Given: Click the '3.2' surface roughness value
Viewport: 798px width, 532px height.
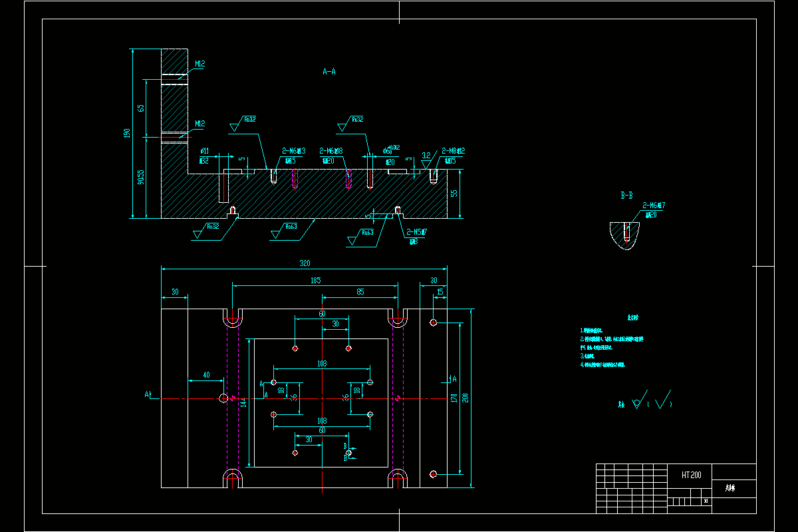Looking at the screenshot, I should (426, 155).
